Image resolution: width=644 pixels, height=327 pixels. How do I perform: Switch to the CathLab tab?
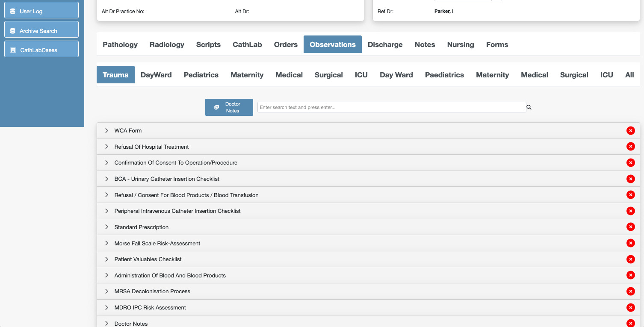[247, 44]
